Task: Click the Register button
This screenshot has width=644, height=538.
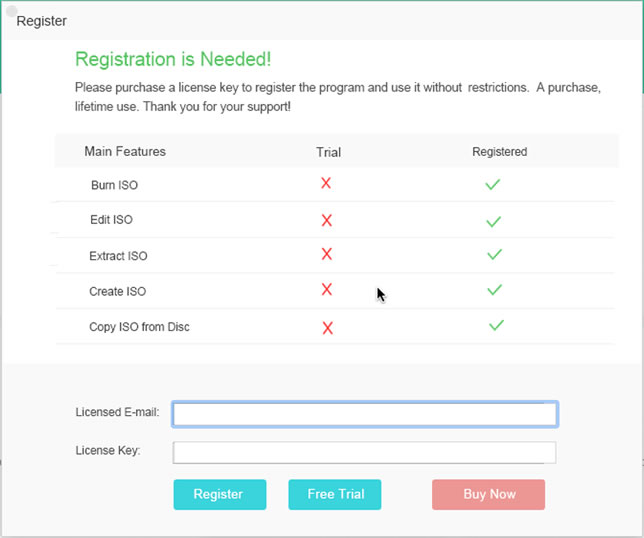Action: 220,494
